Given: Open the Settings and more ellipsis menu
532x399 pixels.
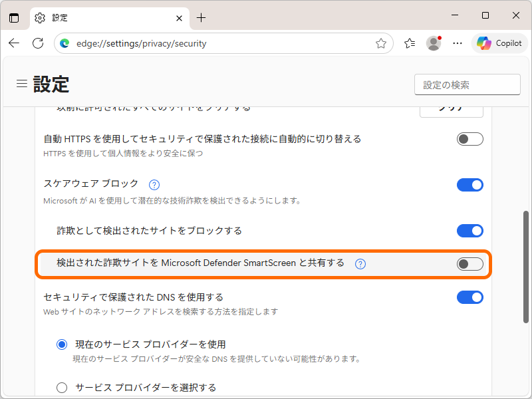Looking at the screenshot, I should pyautogui.click(x=457, y=43).
